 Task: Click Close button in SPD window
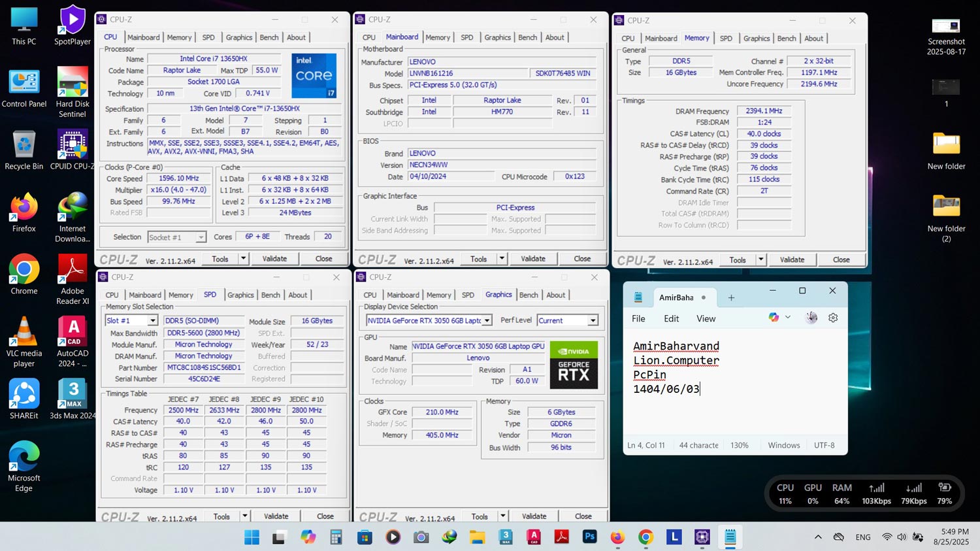[325, 516]
